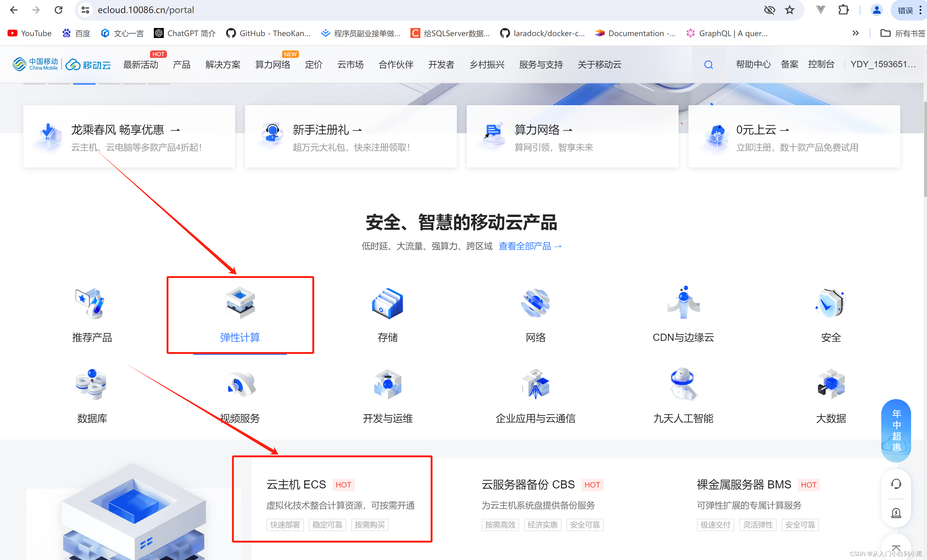Select the 安全 shield category icon

coord(830,303)
